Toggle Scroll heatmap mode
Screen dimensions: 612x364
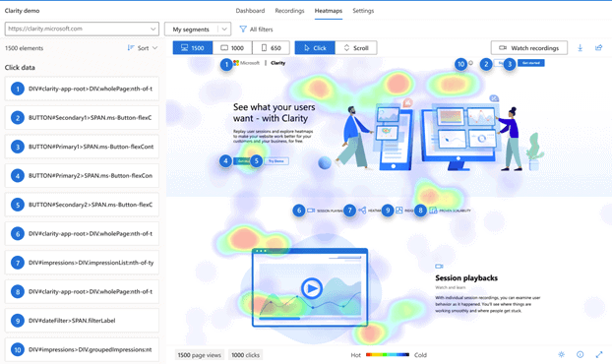coord(356,48)
